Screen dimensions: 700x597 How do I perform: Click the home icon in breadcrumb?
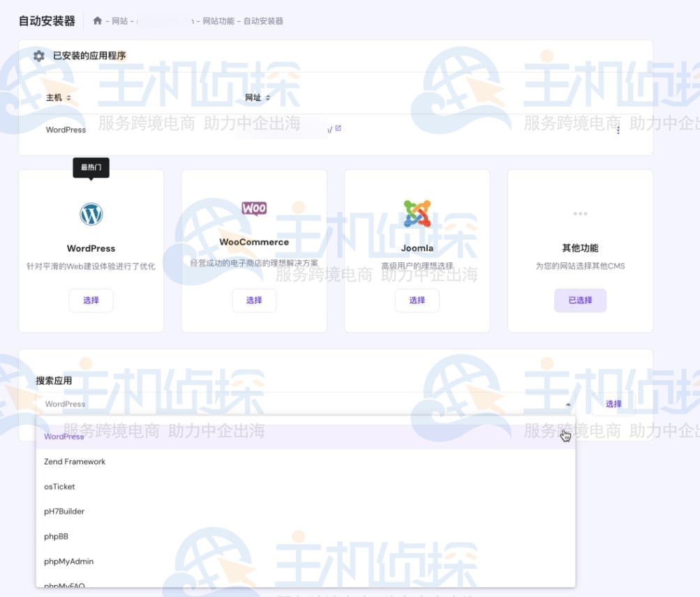[97, 20]
